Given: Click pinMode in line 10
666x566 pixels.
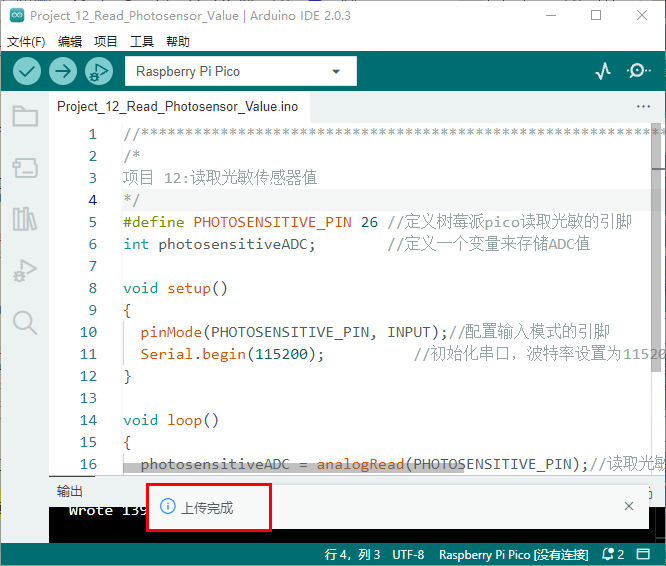Looking at the screenshot, I should [171, 332].
